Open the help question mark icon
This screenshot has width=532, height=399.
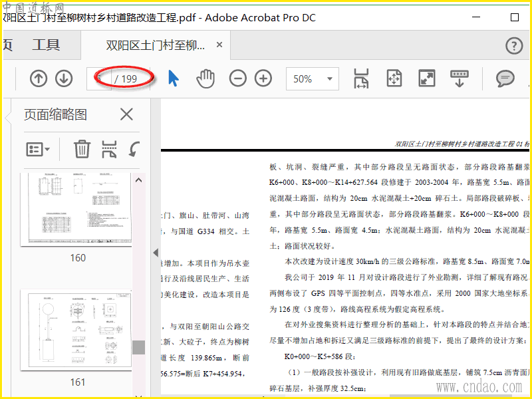click(x=514, y=45)
